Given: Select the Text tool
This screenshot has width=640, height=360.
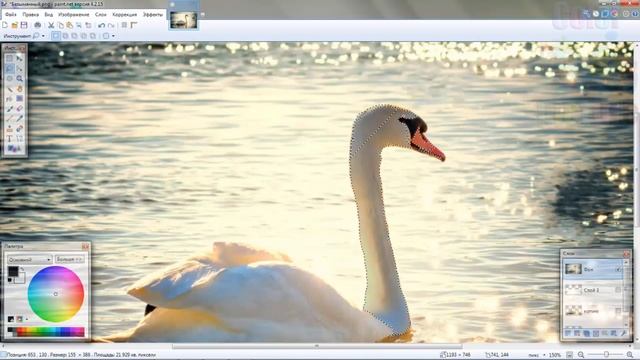Looking at the screenshot, I should point(9,139).
